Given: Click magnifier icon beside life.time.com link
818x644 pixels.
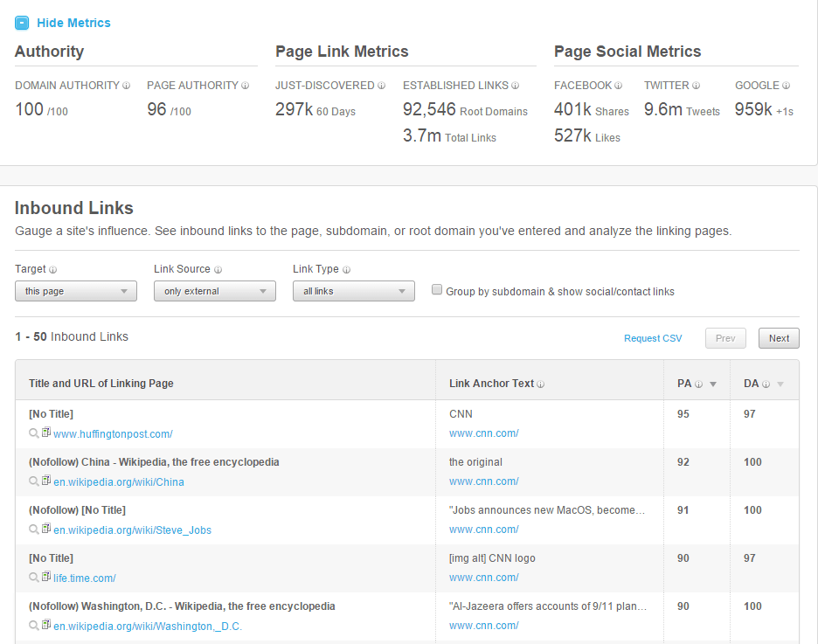Looking at the screenshot, I should pyautogui.click(x=34, y=577).
